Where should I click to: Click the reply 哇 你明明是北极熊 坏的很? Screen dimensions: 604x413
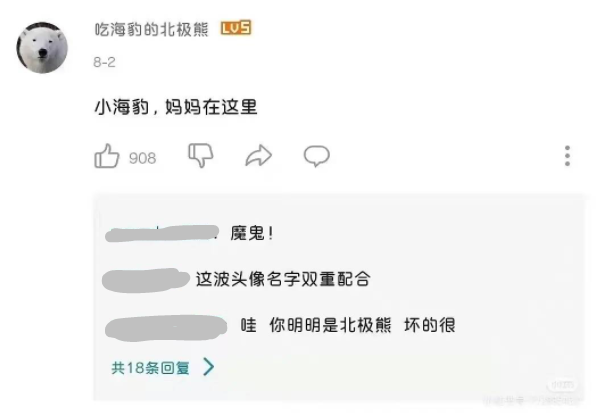pos(348,325)
